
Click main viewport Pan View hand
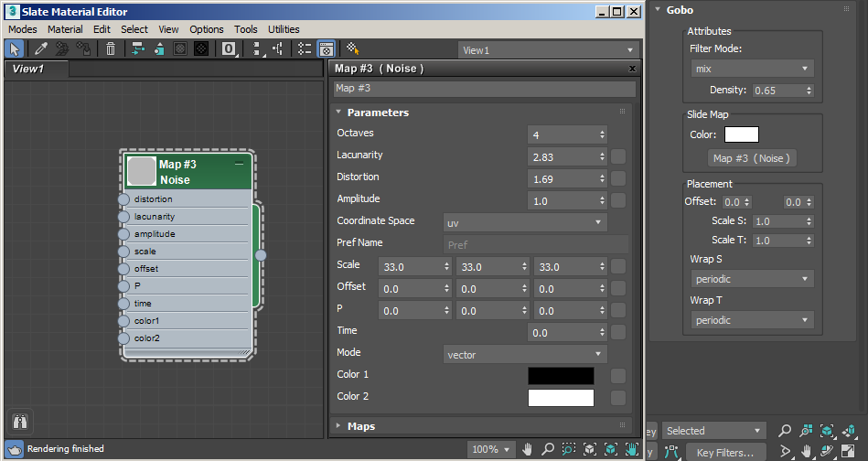click(x=806, y=451)
